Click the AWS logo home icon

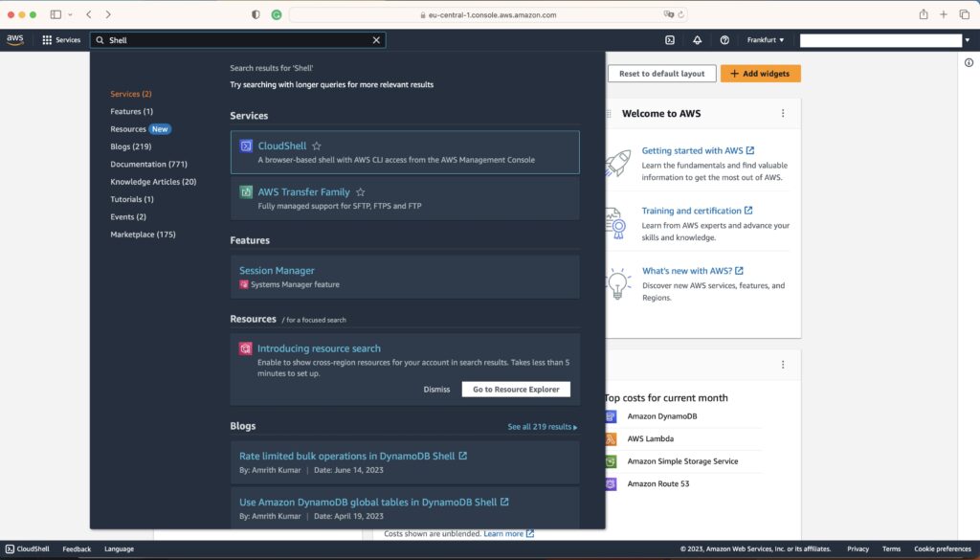[x=15, y=40]
